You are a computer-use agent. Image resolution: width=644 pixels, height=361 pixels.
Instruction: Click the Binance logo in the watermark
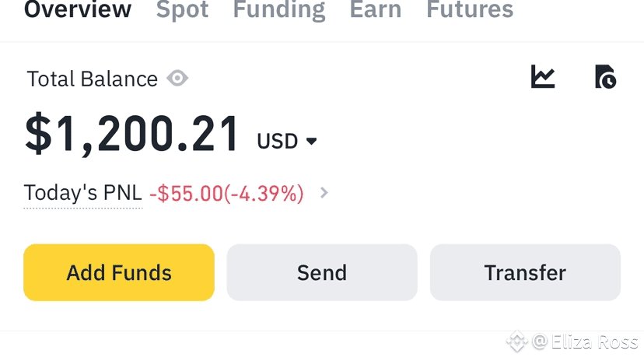516,342
